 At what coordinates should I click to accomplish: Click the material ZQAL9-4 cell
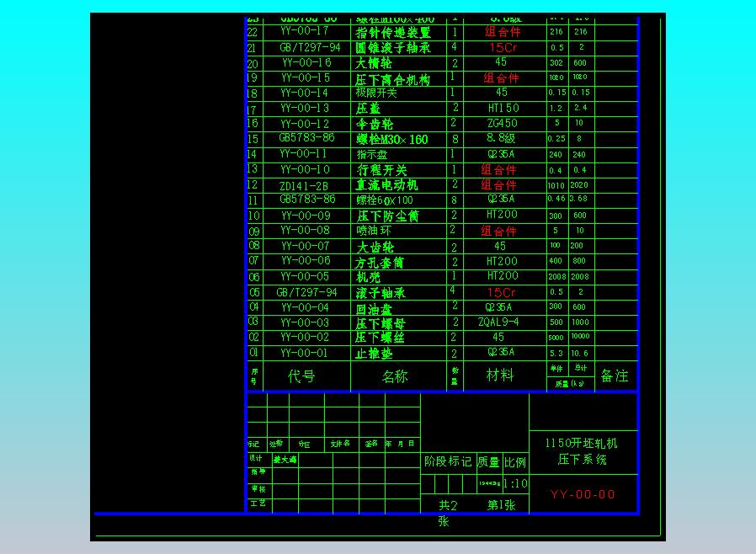498,322
